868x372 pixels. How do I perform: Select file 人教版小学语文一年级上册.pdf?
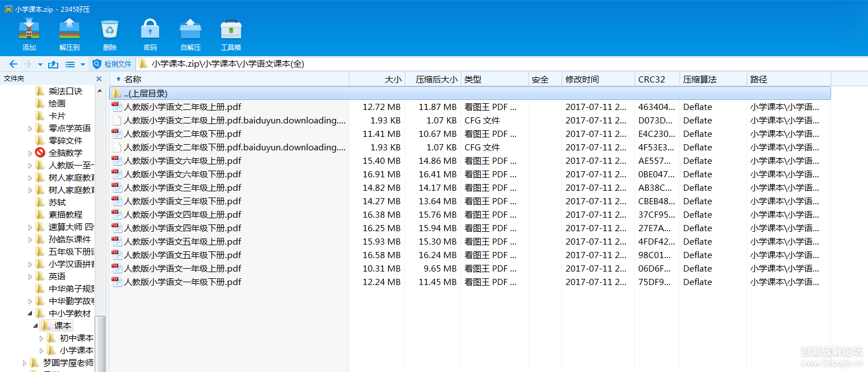tap(183, 268)
